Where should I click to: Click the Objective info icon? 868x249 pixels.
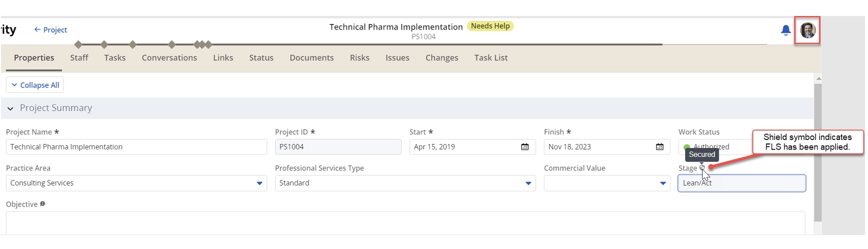(x=42, y=204)
